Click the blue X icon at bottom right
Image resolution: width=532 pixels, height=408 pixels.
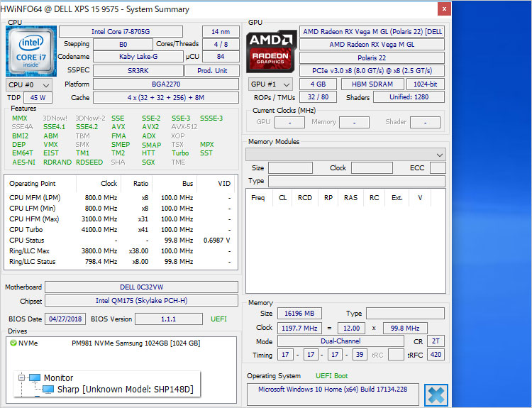(x=436, y=395)
